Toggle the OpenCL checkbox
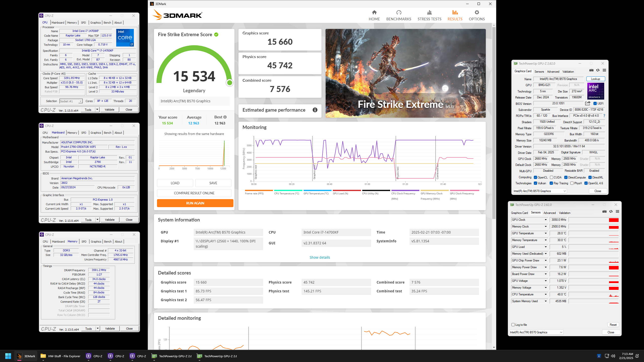644x362 pixels. 535,177
